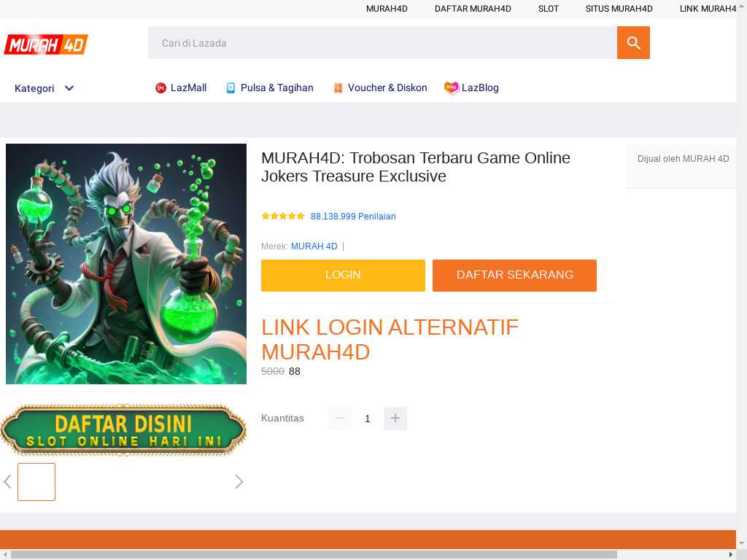Click the product title MURAH4D Trobosan Terbaru
Viewport: 747px width, 560px height.
pyautogui.click(x=415, y=167)
